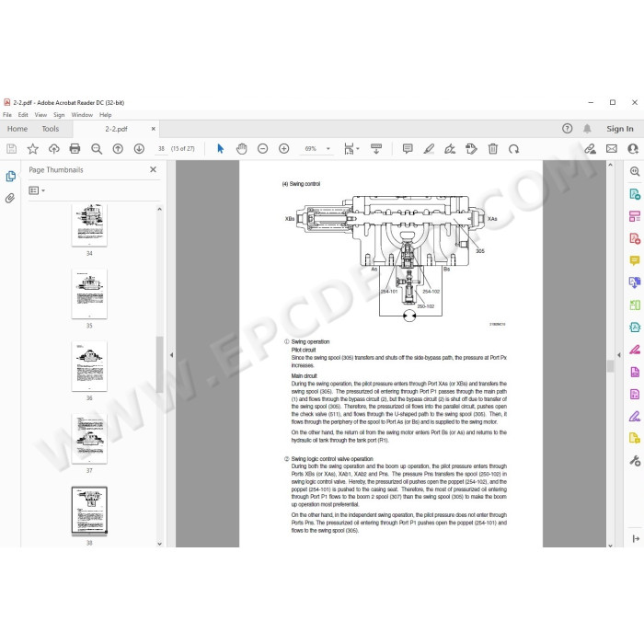
Task: Collapse the right tools pane arrow
Action: point(619,355)
